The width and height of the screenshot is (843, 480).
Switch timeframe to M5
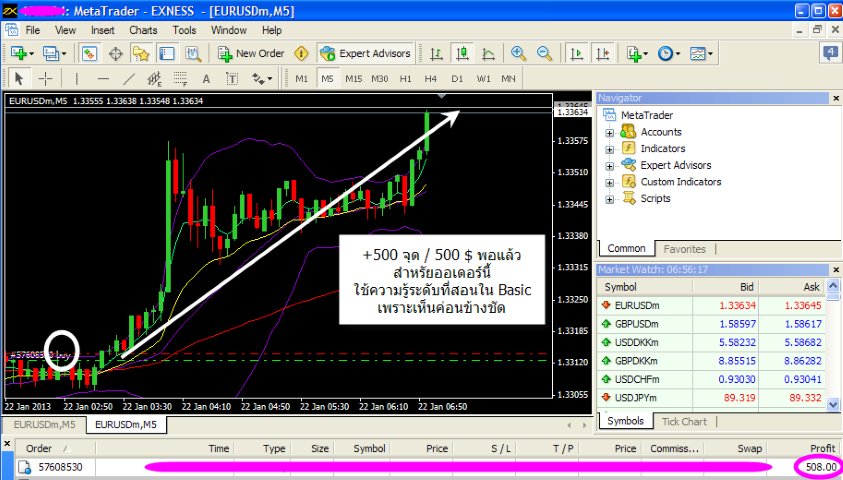(x=327, y=78)
